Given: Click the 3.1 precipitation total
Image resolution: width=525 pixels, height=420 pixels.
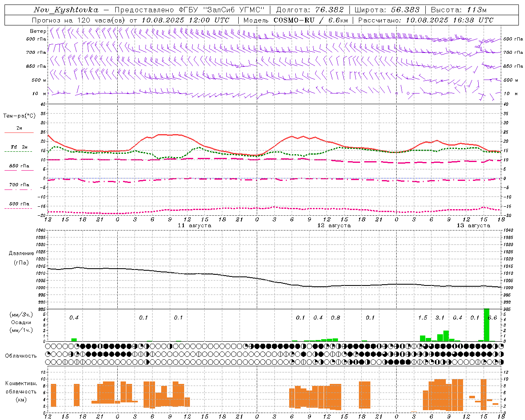Looking at the screenshot, I should coord(440,317).
